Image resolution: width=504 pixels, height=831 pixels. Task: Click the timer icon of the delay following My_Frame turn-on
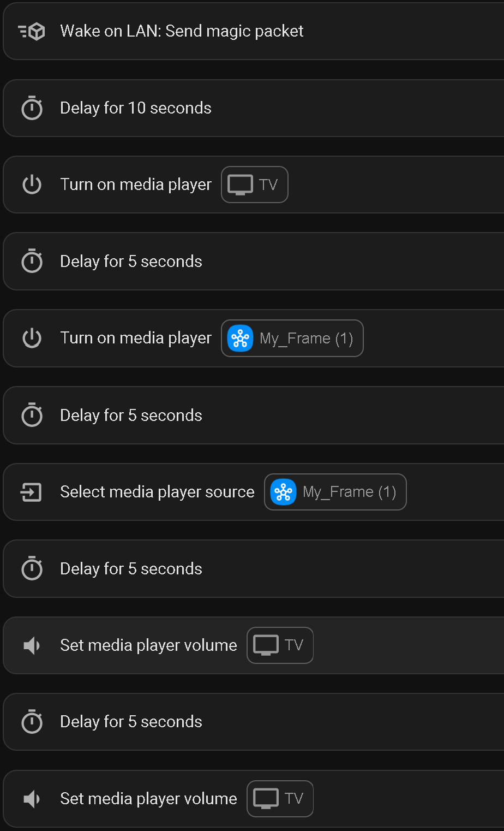[x=32, y=415]
